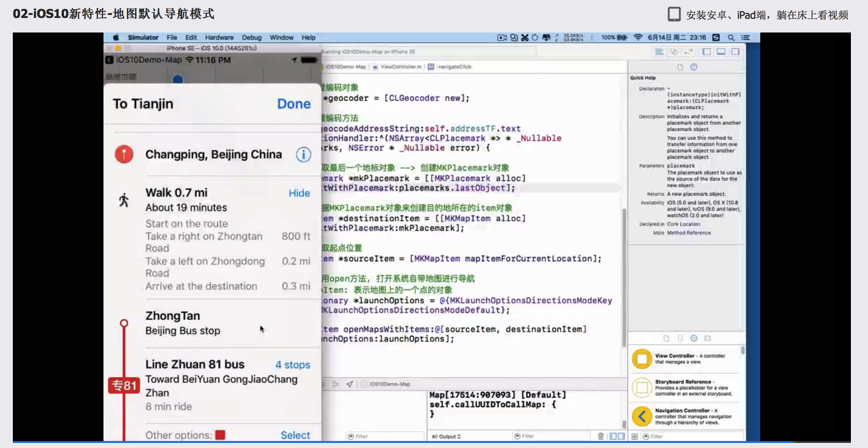The width and height of the screenshot is (868, 448).
Task: Select the Standard editor button in Xcode
Action: coord(659,52)
